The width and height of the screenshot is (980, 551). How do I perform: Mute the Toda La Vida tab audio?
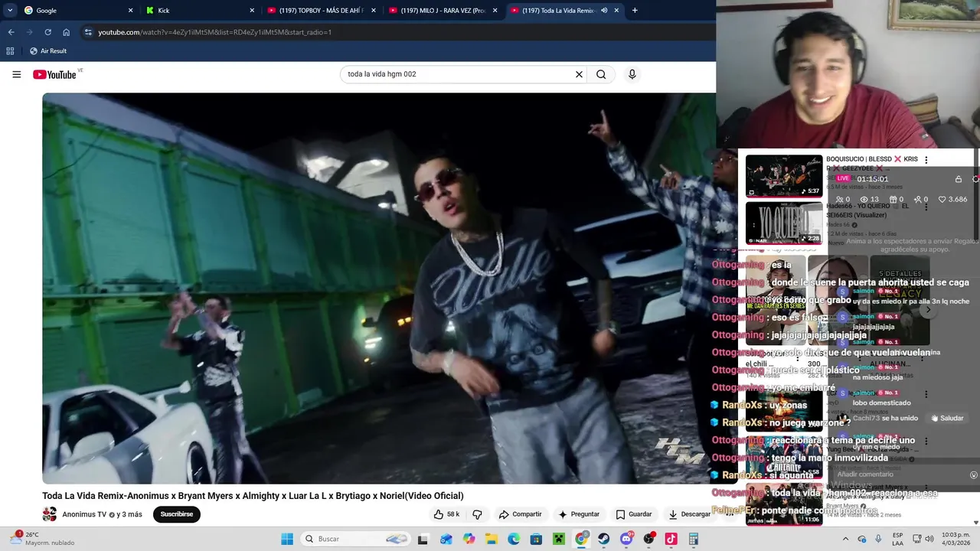(604, 11)
